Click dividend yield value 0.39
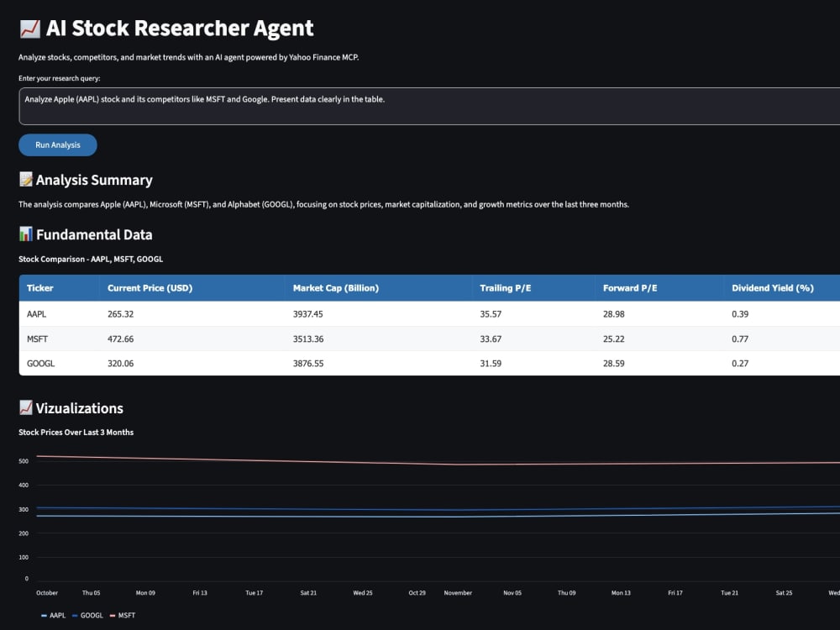The height and width of the screenshot is (630, 840). click(740, 314)
